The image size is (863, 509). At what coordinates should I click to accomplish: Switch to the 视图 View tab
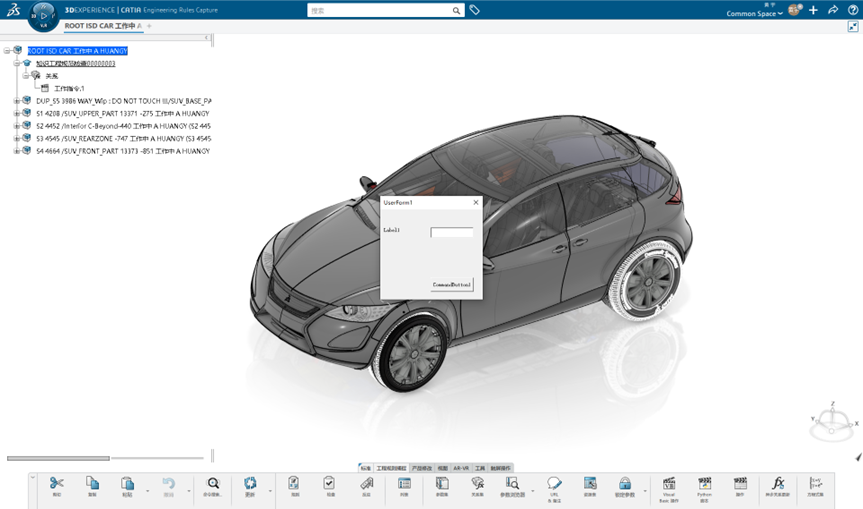click(x=443, y=468)
